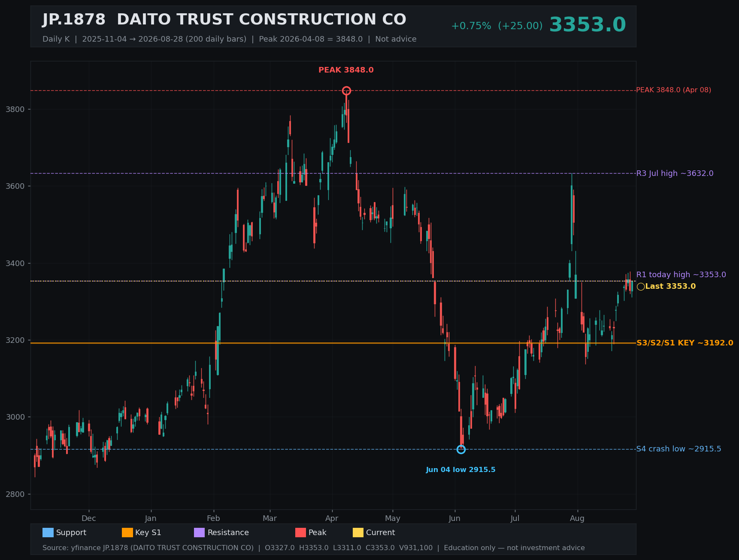Click the large 3353.0 price in header
The height and width of the screenshot is (560, 739).
point(588,25)
